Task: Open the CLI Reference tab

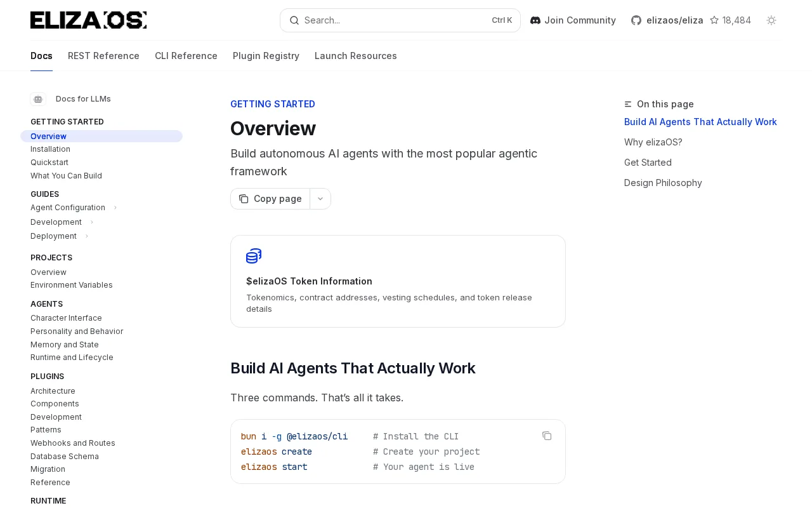Action: [186, 56]
